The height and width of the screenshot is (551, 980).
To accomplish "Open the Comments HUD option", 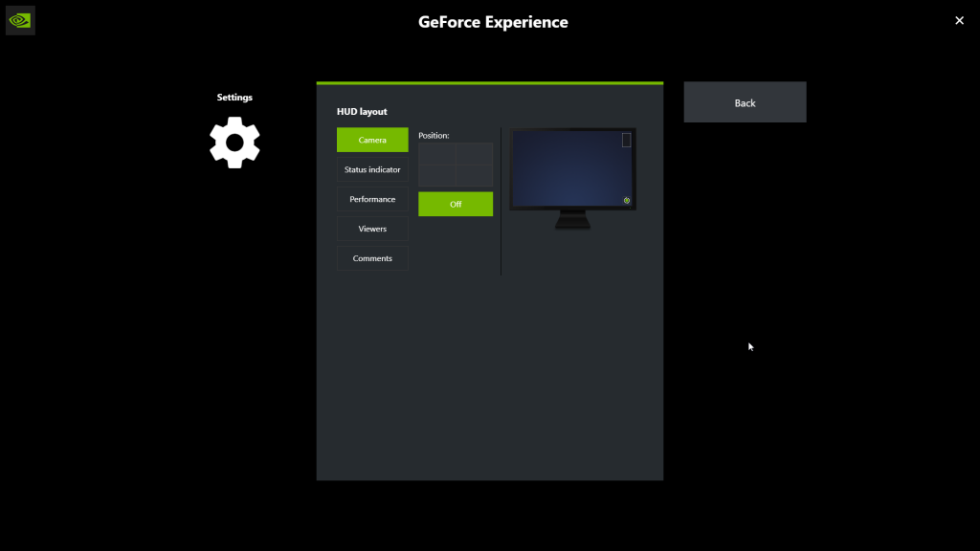I will tap(372, 258).
